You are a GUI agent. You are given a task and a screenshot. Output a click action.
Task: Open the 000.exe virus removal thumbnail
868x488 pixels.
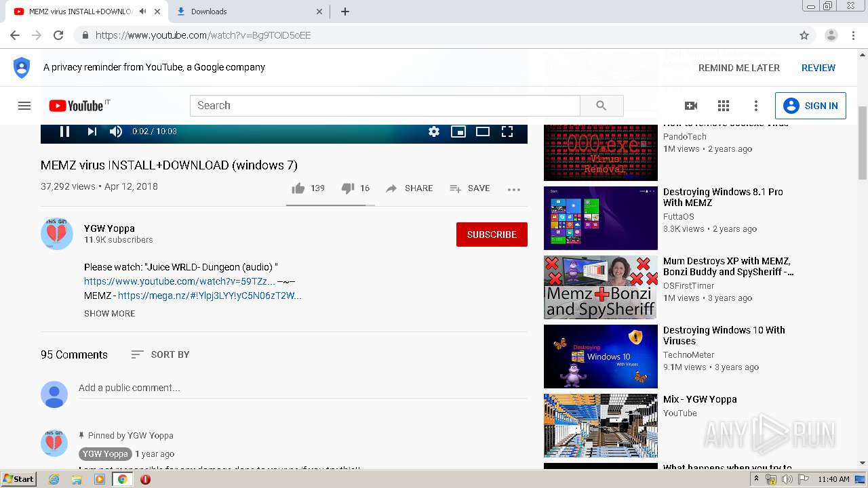coord(601,152)
